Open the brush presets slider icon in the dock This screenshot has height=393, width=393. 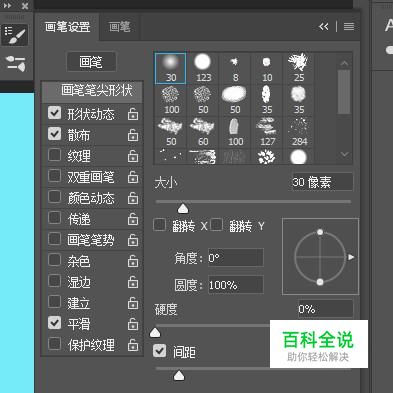(16, 63)
